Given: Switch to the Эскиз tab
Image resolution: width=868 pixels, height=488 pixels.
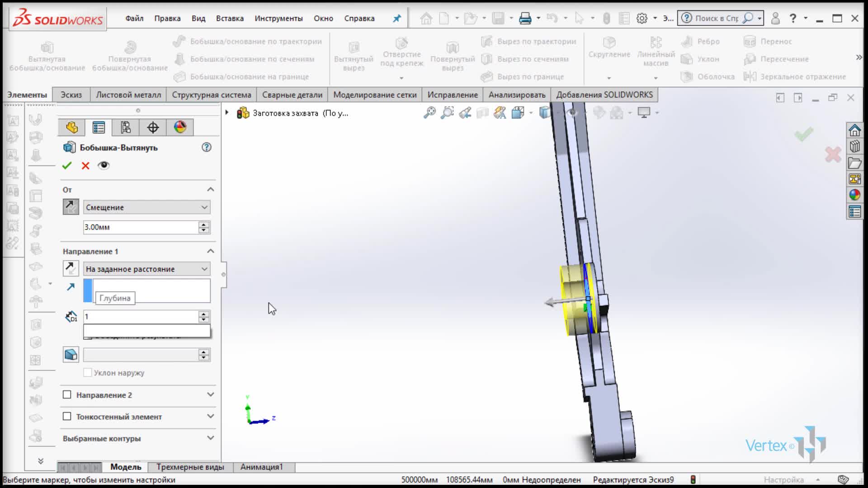Looking at the screenshot, I should click(x=71, y=95).
